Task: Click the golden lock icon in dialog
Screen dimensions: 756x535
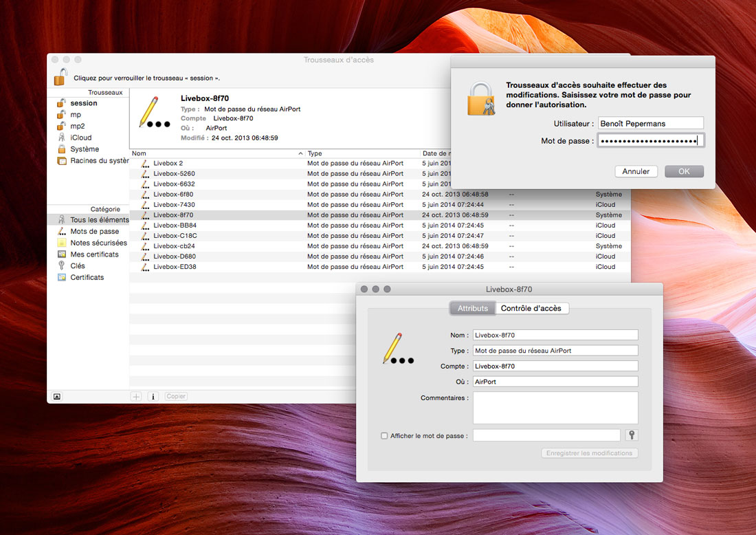Action: coord(481,99)
